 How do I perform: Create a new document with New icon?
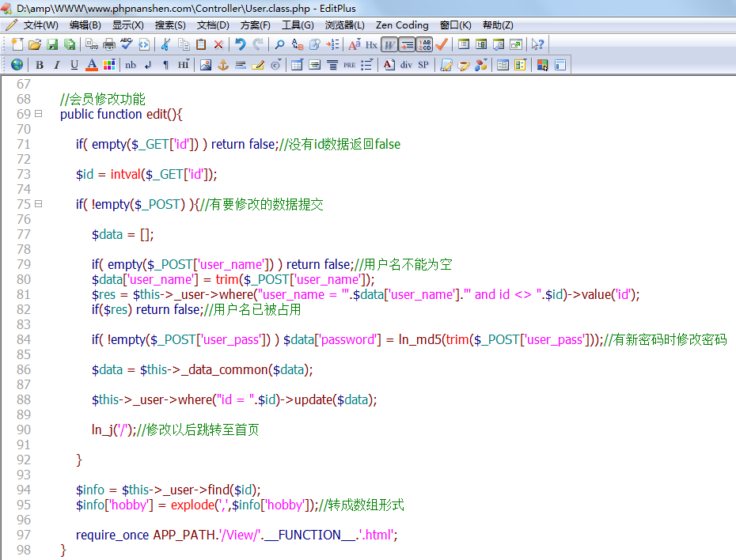coord(17,44)
